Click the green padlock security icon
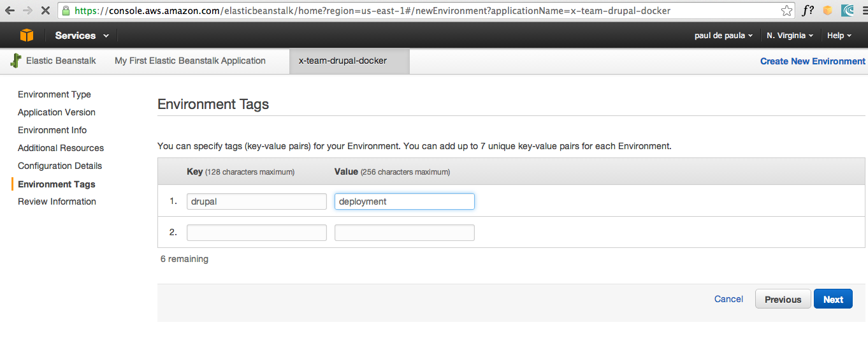 point(66,10)
